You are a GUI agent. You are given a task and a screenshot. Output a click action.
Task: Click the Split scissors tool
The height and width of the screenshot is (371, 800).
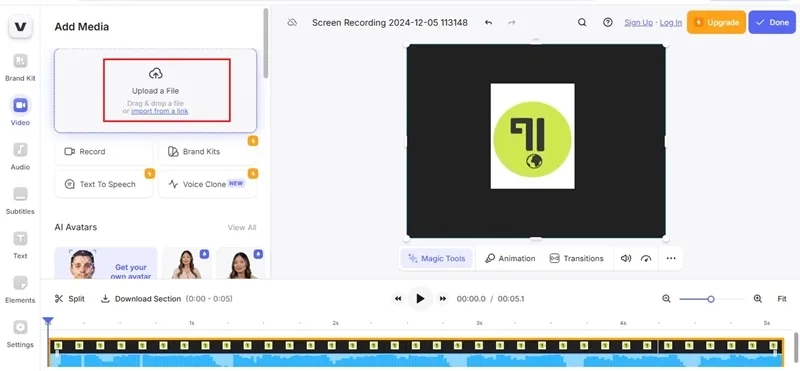pyautogui.click(x=70, y=299)
